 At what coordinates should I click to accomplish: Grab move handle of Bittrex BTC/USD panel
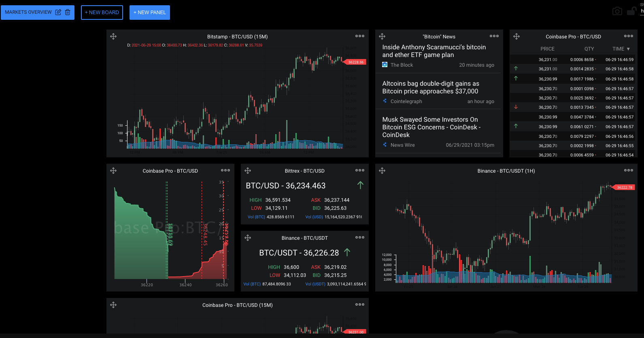tap(248, 171)
